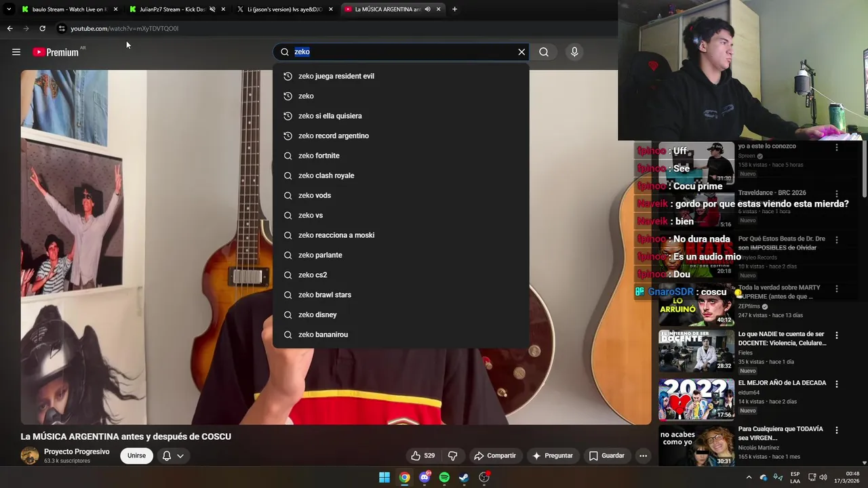
Task: Select suggestion zeko parlante
Action: pos(401,255)
